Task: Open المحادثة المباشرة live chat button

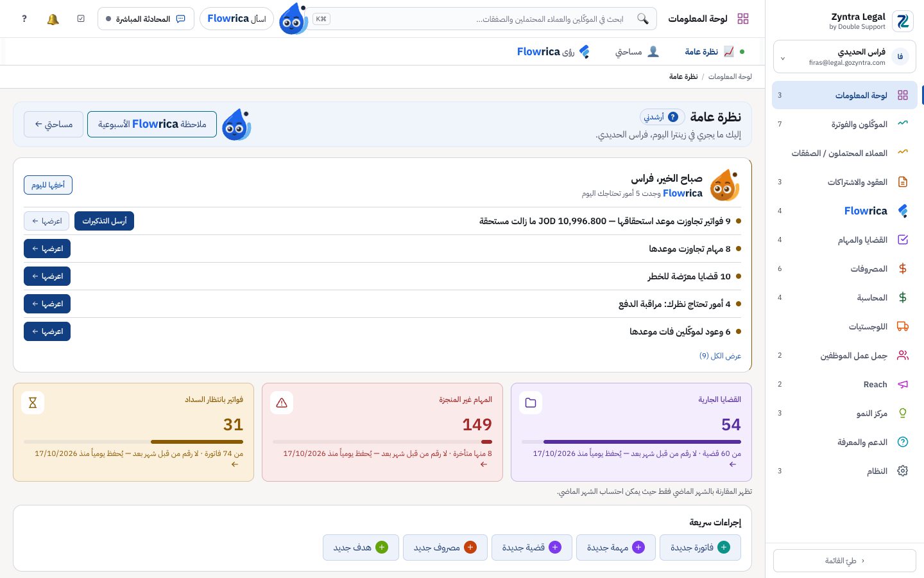Action: [146, 19]
